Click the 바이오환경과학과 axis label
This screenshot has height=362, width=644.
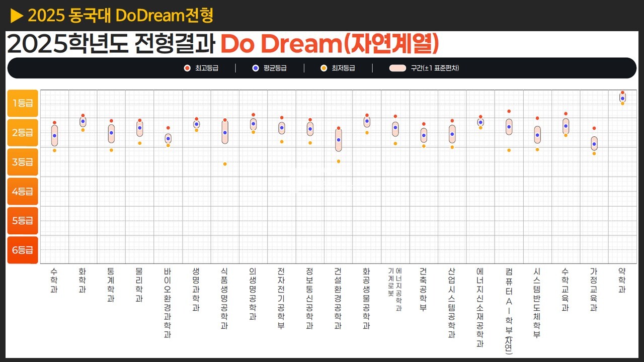(x=168, y=303)
